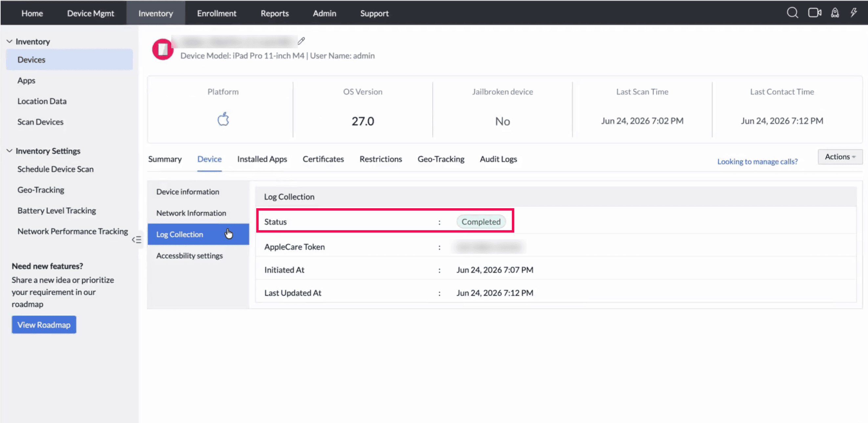868x423 pixels.
Task: Collapse the left sidebar using the toggle icon
Action: click(x=136, y=239)
